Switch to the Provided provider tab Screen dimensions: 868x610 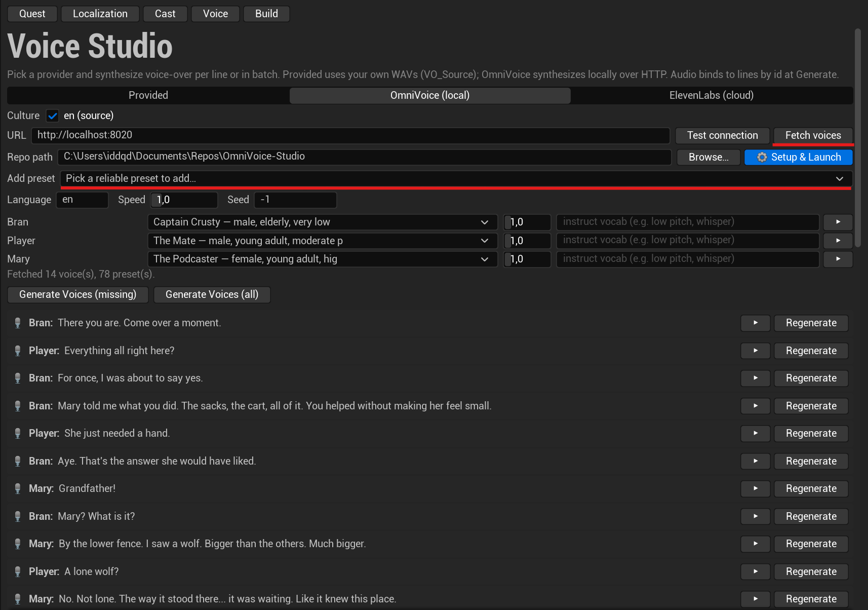point(148,95)
